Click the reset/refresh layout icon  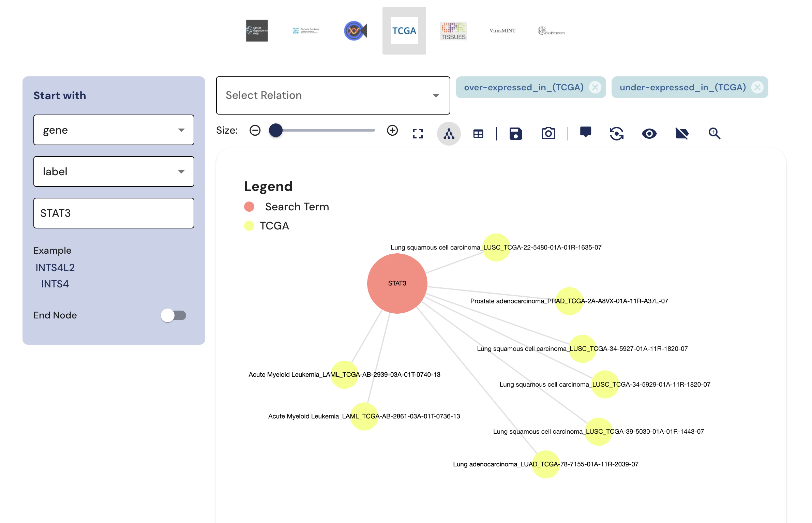point(617,132)
